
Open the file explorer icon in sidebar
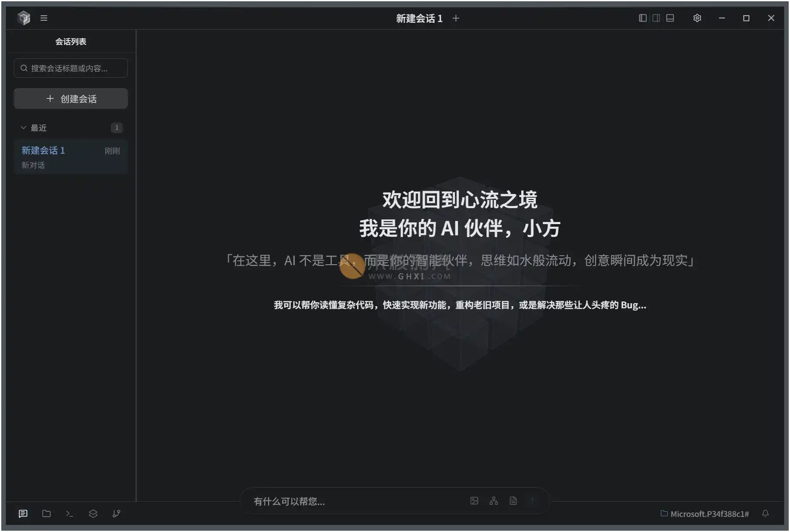pyautogui.click(x=46, y=513)
